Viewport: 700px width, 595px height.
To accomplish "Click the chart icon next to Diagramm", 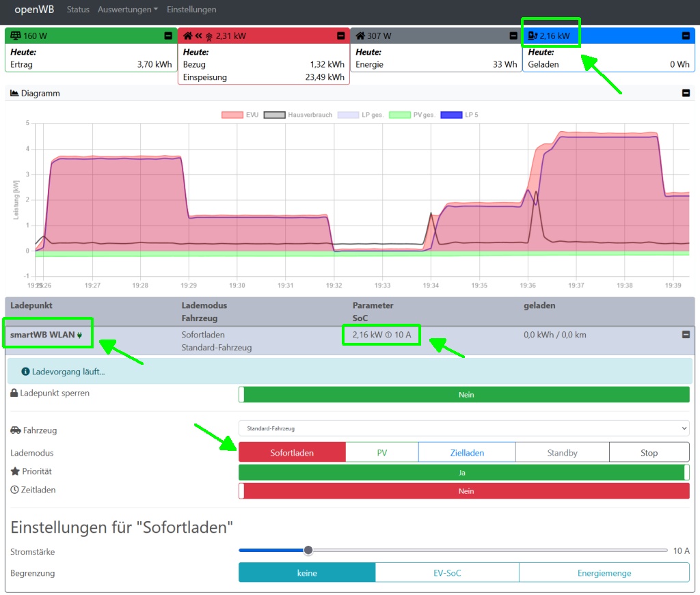I will [x=14, y=94].
